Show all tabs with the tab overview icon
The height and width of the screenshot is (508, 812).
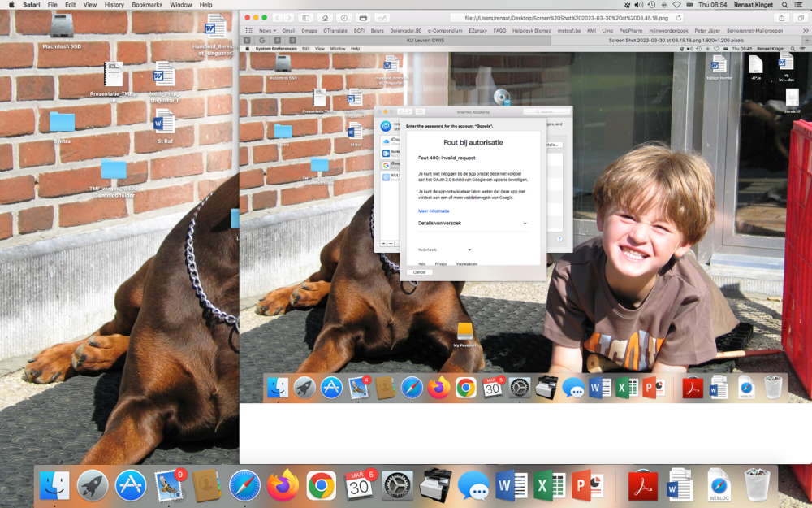click(x=800, y=17)
